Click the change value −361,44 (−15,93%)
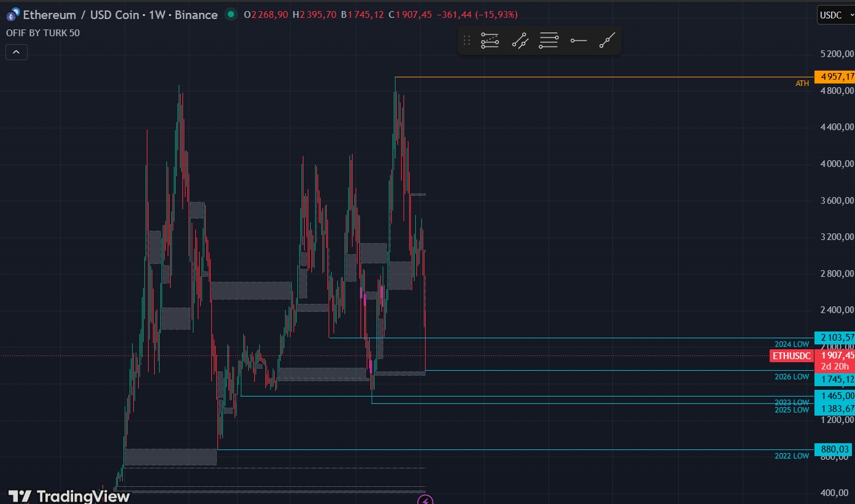This screenshot has height=504, width=855. (x=478, y=15)
